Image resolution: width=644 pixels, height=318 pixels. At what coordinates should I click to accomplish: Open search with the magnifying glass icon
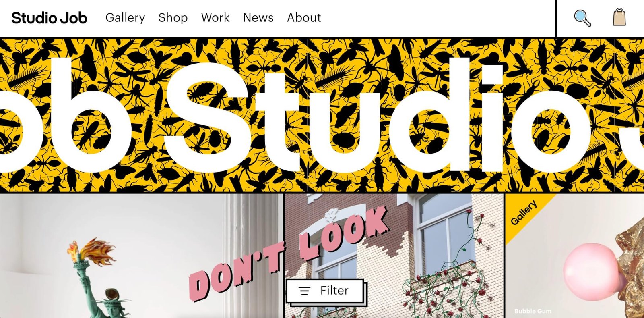582,18
